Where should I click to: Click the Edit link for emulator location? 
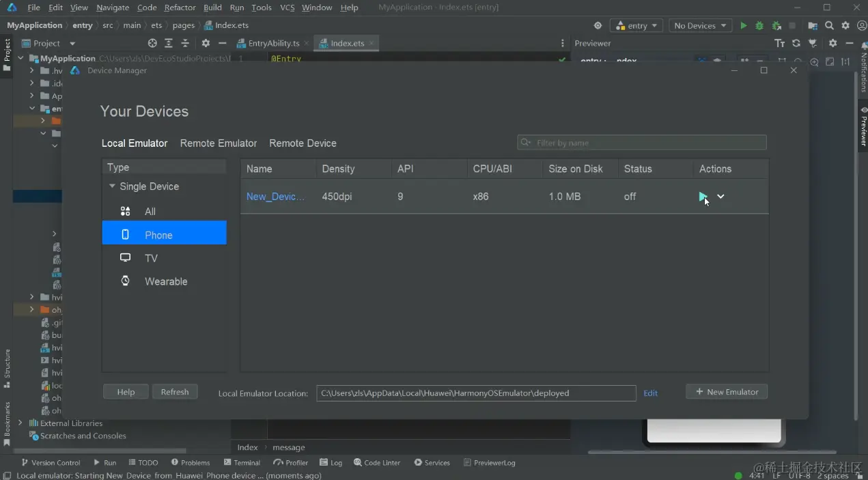651,393
